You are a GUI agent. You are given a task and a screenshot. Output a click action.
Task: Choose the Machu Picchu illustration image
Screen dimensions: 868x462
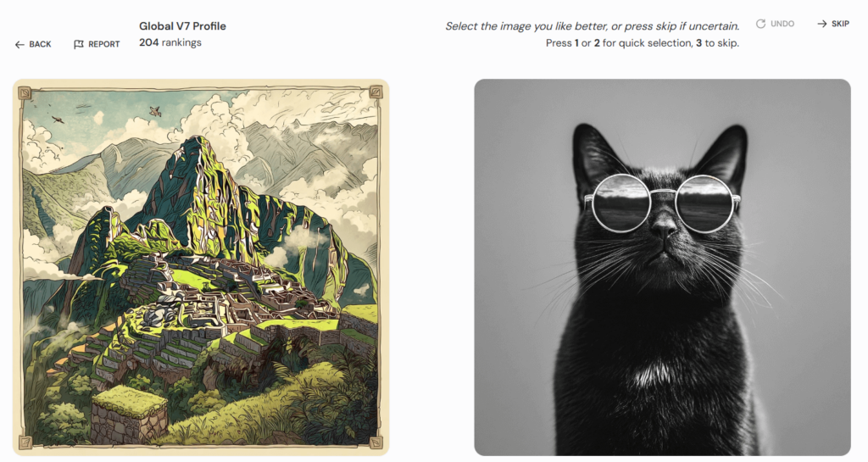(x=201, y=267)
